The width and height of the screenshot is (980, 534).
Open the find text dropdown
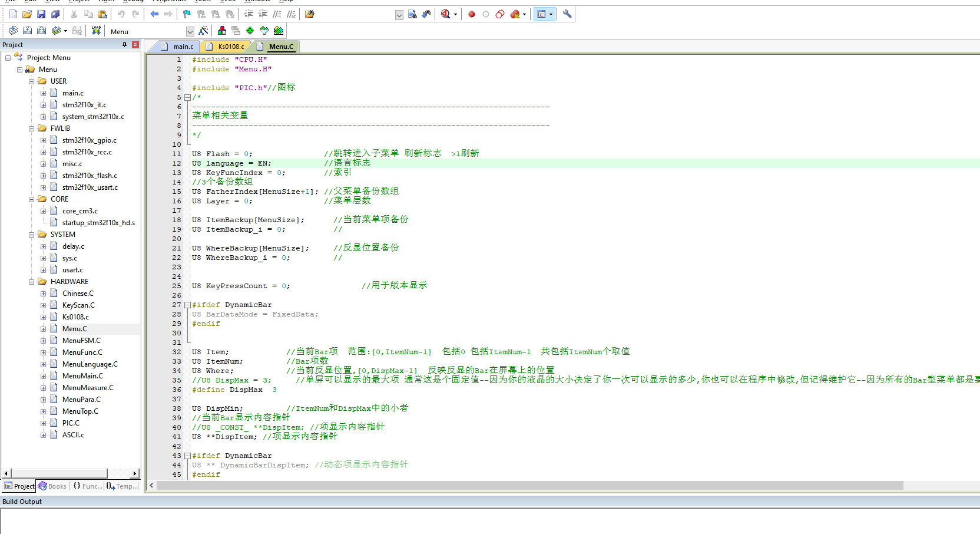pos(399,15)
